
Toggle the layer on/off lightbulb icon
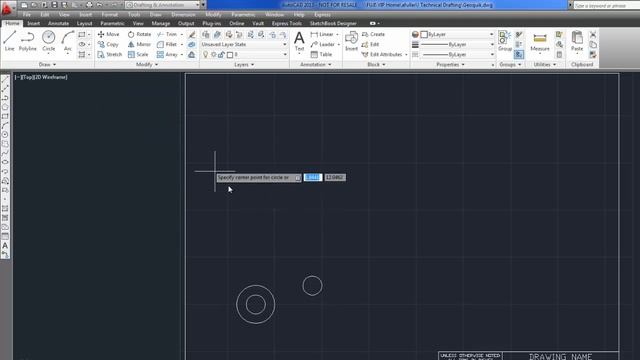click(205, 55)
